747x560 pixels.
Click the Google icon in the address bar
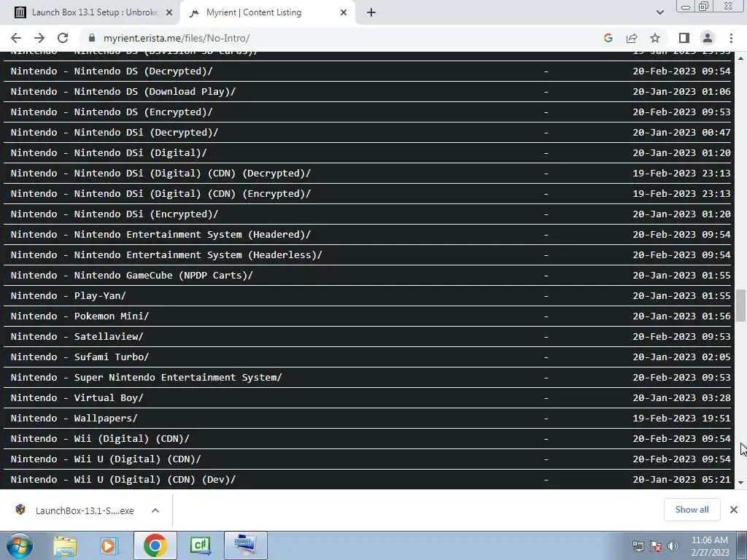[608, 38]
